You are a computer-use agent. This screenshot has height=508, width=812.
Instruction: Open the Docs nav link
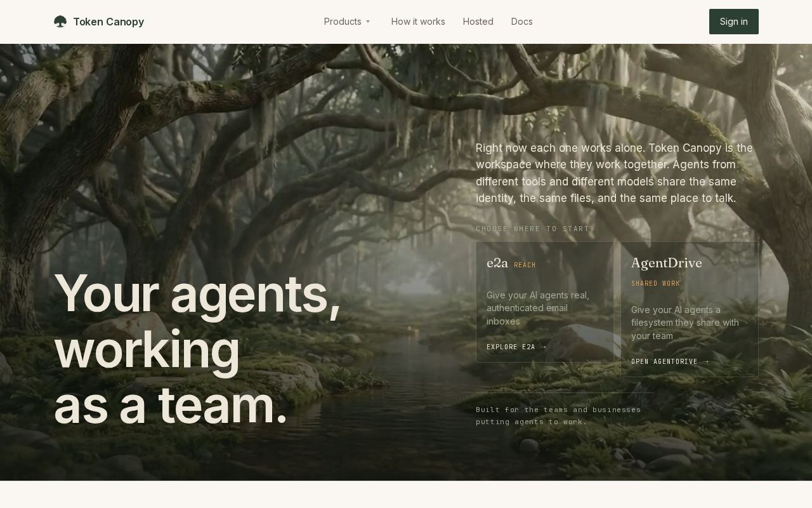[522, 22]
